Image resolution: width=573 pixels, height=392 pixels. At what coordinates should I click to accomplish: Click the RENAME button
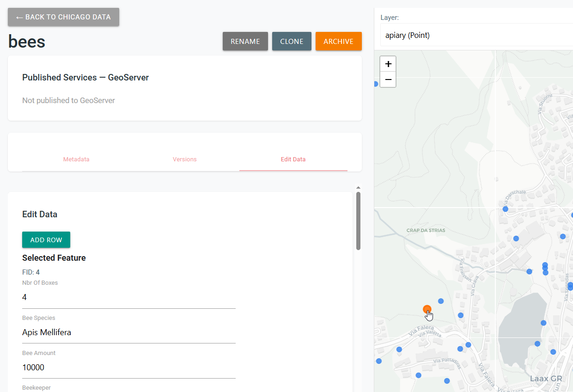coord(245,41)
